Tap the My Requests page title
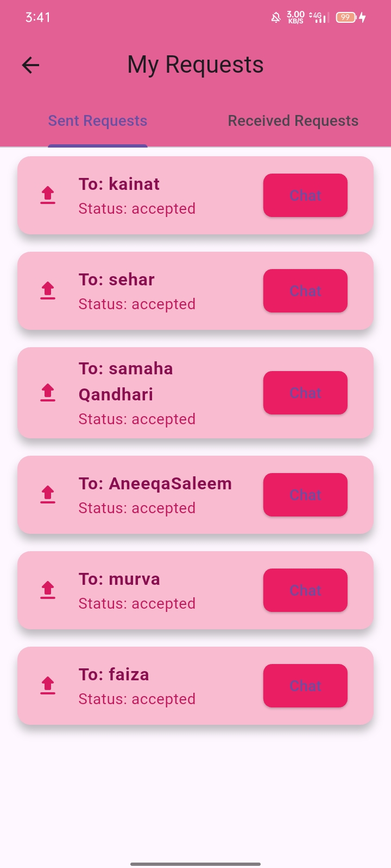Viewport: 391px width, 868px height. [x=195, y=65]
